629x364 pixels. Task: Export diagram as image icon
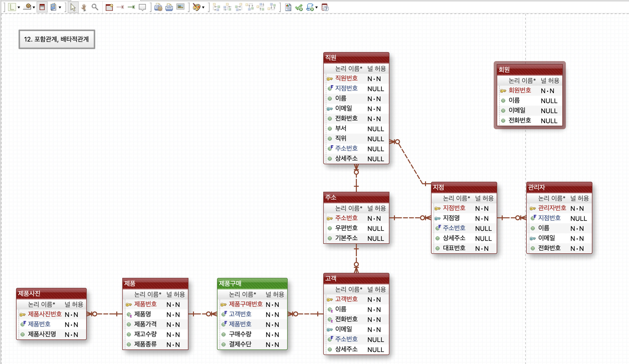pos(180,7)
